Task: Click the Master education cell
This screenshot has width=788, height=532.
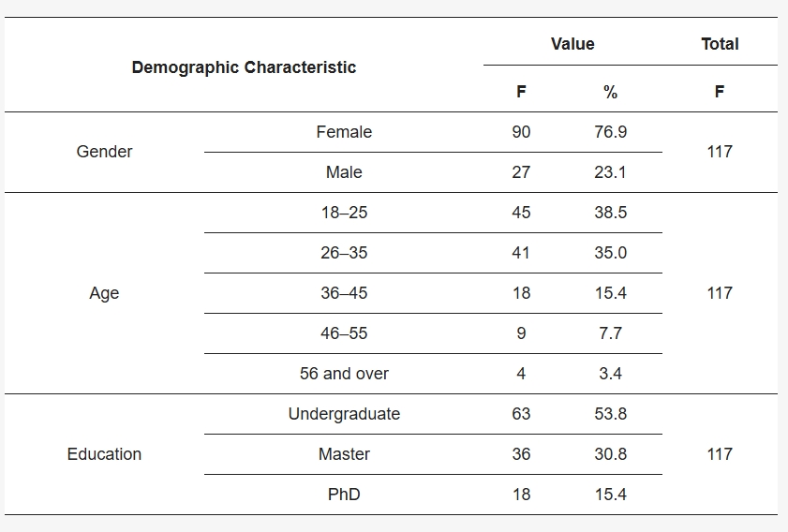Action: pyautogui.click(x=344, y=454)
